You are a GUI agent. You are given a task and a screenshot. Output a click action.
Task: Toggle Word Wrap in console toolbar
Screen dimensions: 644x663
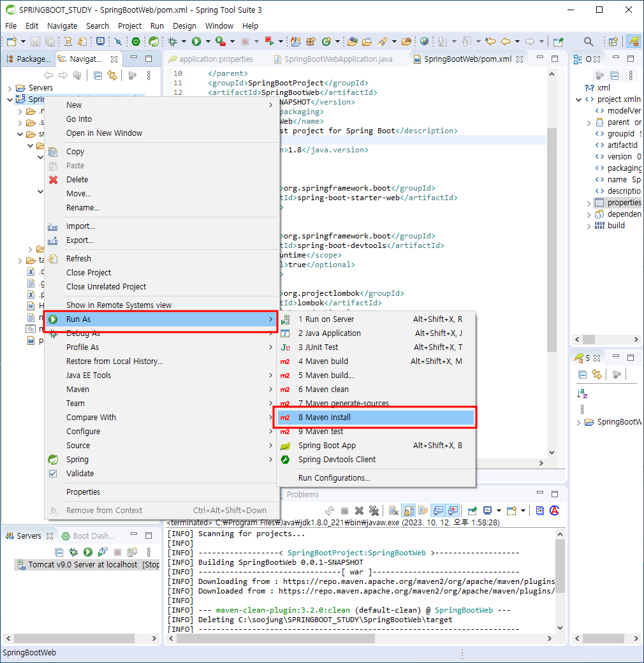[x=423, y=511]
